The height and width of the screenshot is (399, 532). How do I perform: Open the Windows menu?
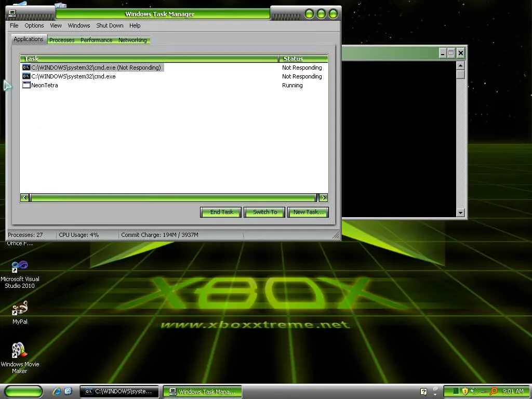tap(79, 25)
